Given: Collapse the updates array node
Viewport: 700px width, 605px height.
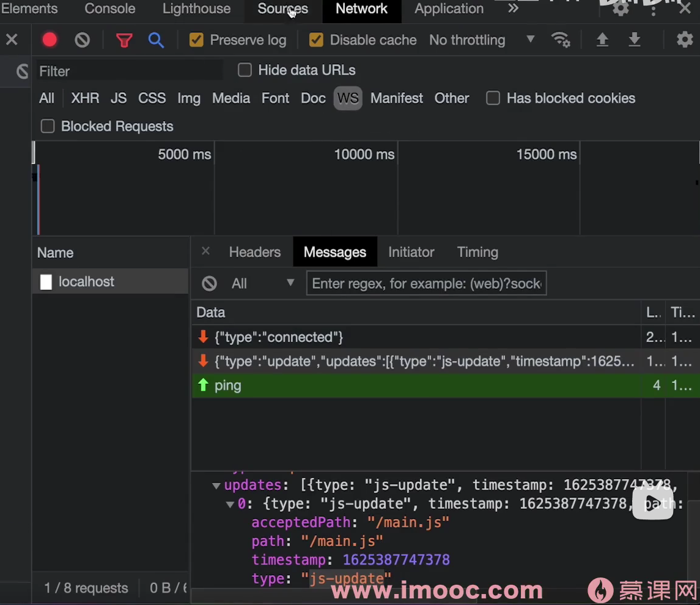Looking at the screenshot, I should 216,485.
